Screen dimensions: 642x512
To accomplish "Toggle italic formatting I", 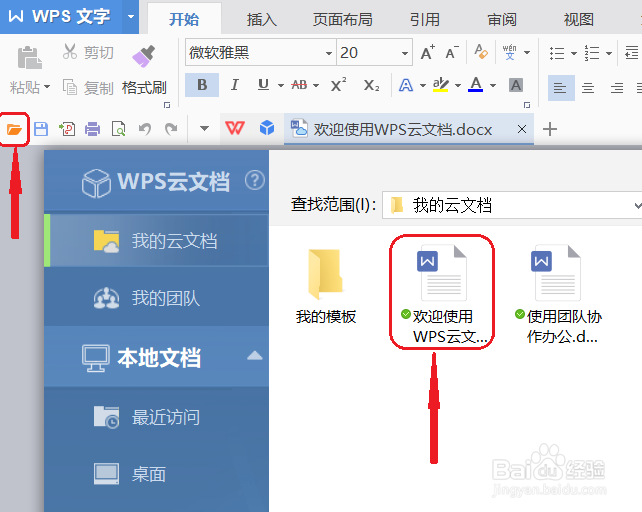I will 235,85.
